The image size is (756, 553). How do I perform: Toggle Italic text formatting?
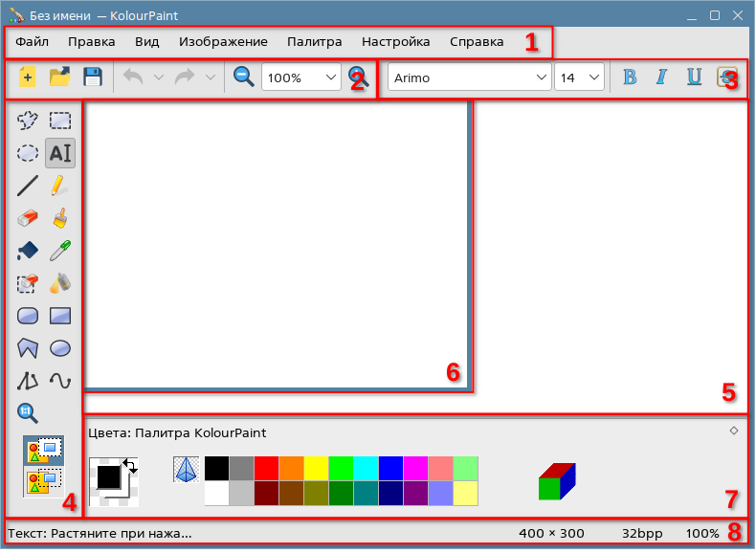pos(661,77)
